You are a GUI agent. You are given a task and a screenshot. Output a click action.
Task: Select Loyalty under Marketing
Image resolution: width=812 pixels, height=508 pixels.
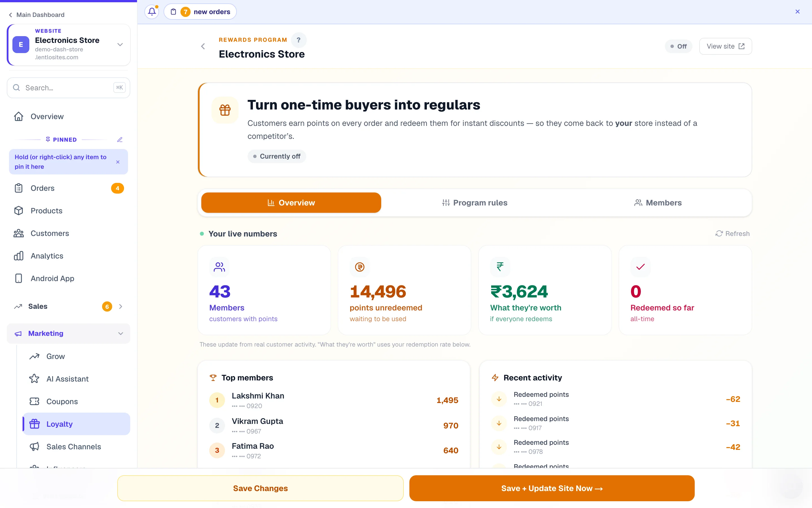pos(76,424)
